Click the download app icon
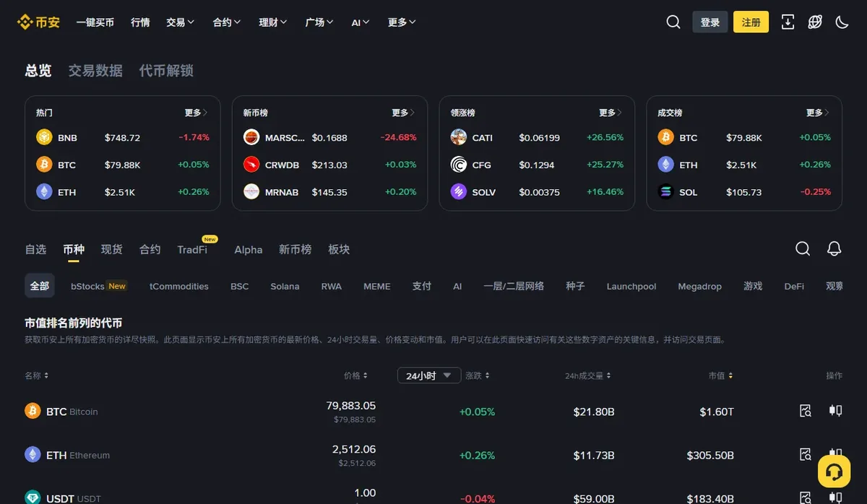867x504 pixels. click(788, 22)
